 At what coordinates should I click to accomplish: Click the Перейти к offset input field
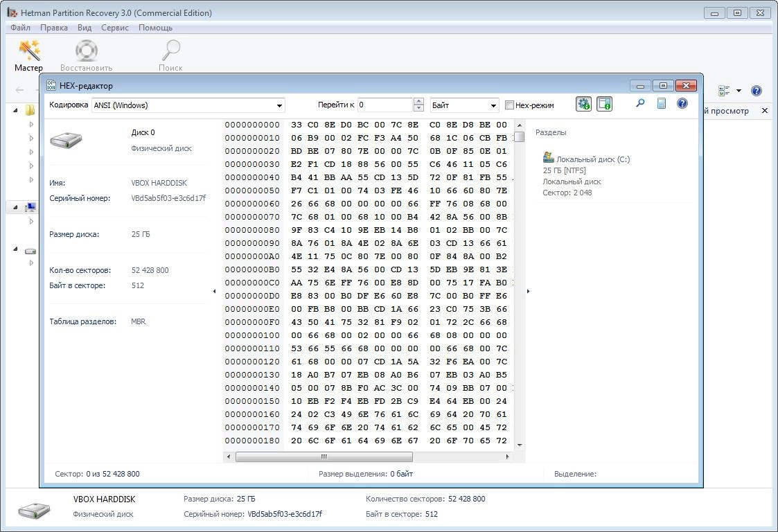385,105
